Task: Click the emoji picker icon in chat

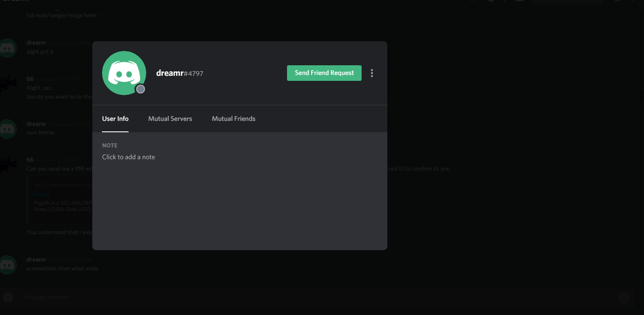Action: [624, 297]
